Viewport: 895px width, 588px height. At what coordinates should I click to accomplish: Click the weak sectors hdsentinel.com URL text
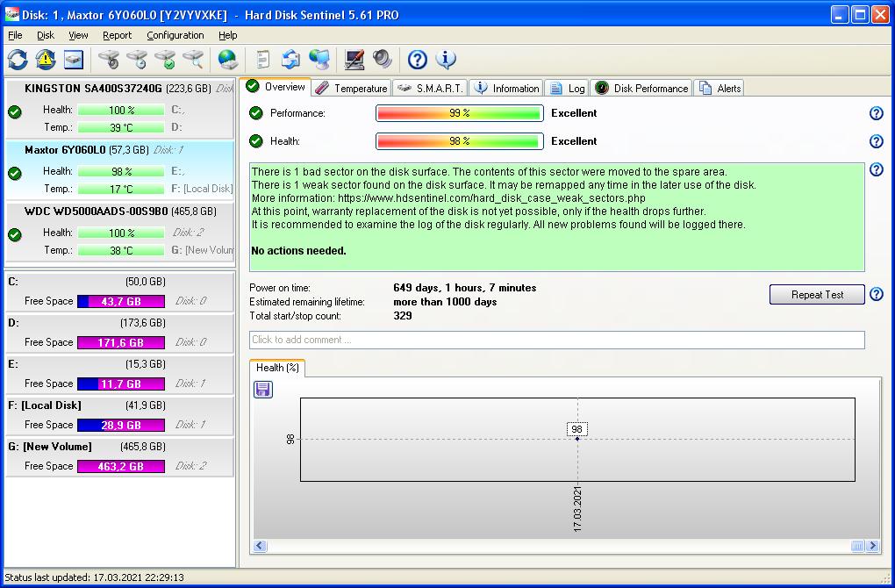tap(491, 198)
